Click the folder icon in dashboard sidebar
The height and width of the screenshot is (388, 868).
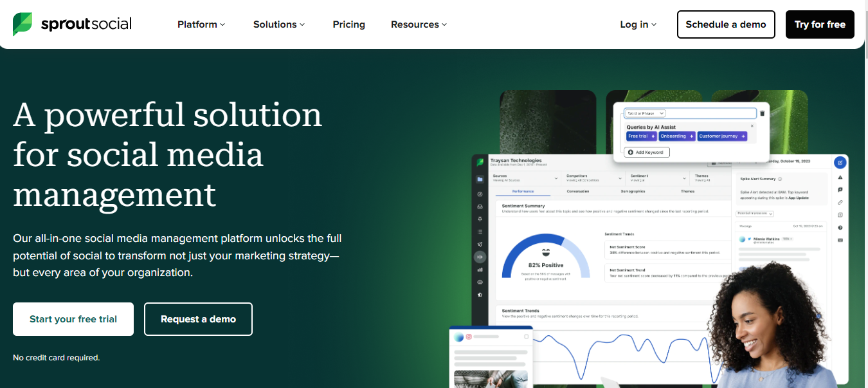point(480,180)
